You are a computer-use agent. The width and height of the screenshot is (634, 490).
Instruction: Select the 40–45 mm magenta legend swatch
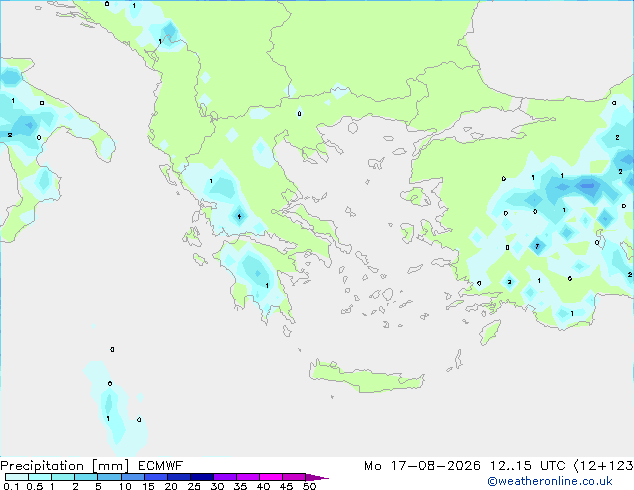pos(271,477)
